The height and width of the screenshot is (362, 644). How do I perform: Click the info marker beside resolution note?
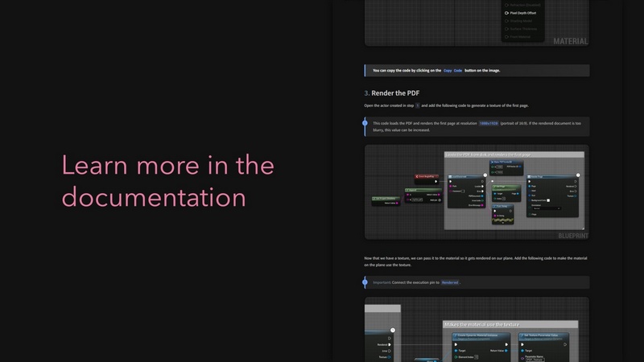[x=365, y=123]
